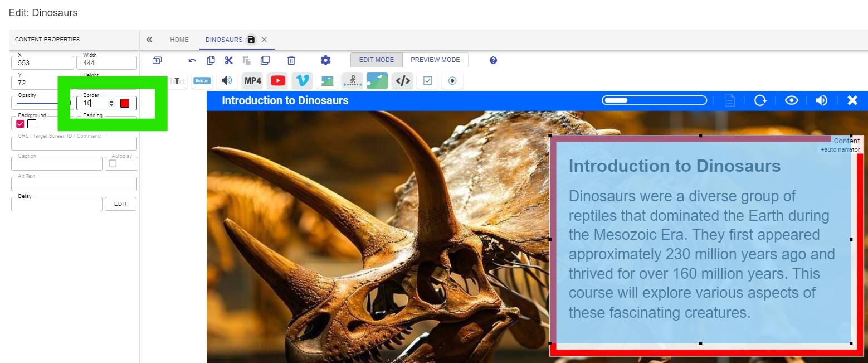Viewport: 868px width, 363px height.
Task: Toggle visibility with the eye icon
Action: [x=792, y=100]
